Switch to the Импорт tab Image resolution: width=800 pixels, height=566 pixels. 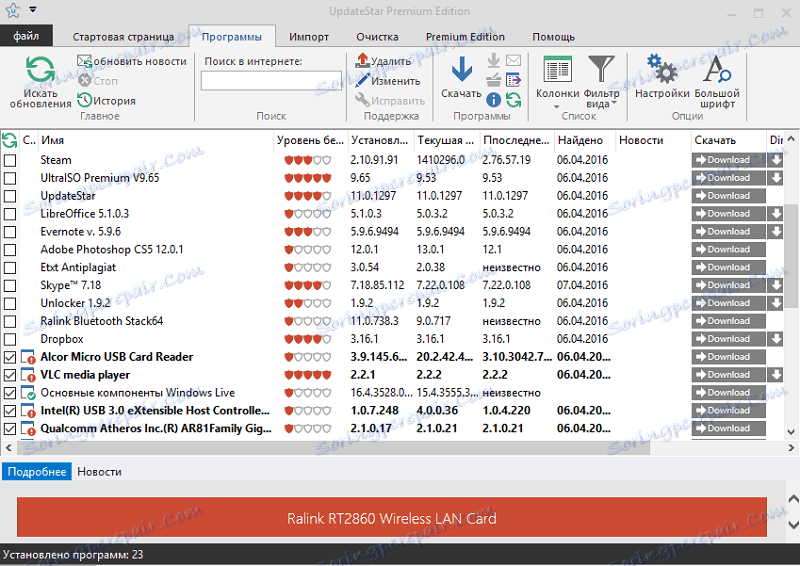(309, 37)
